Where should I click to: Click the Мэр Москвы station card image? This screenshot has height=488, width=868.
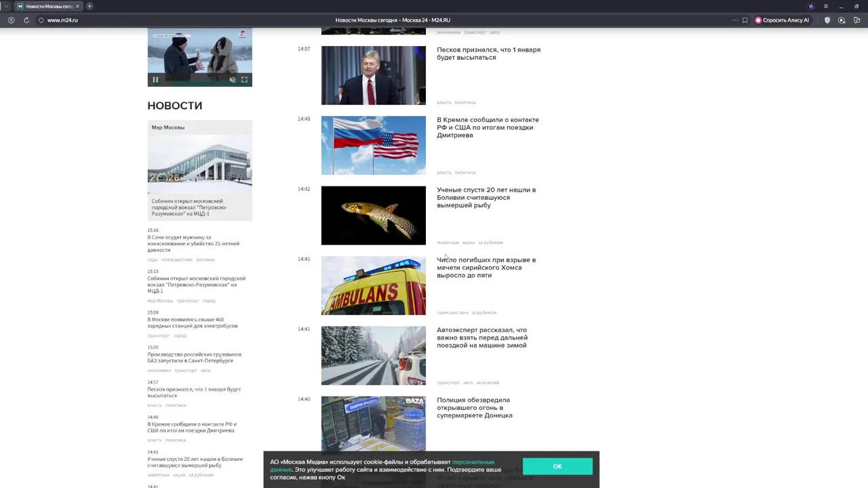click(200, 164)
